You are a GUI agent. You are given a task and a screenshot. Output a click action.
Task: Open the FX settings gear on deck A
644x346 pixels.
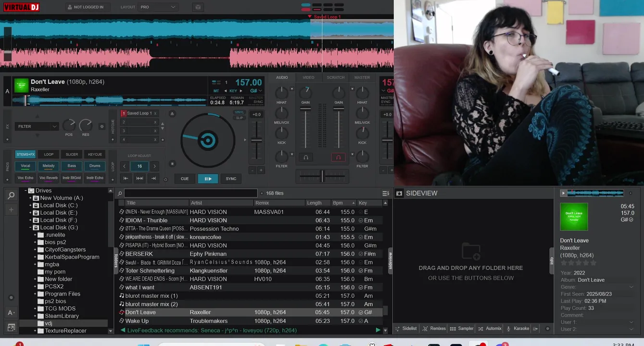[x=101, y=126]
